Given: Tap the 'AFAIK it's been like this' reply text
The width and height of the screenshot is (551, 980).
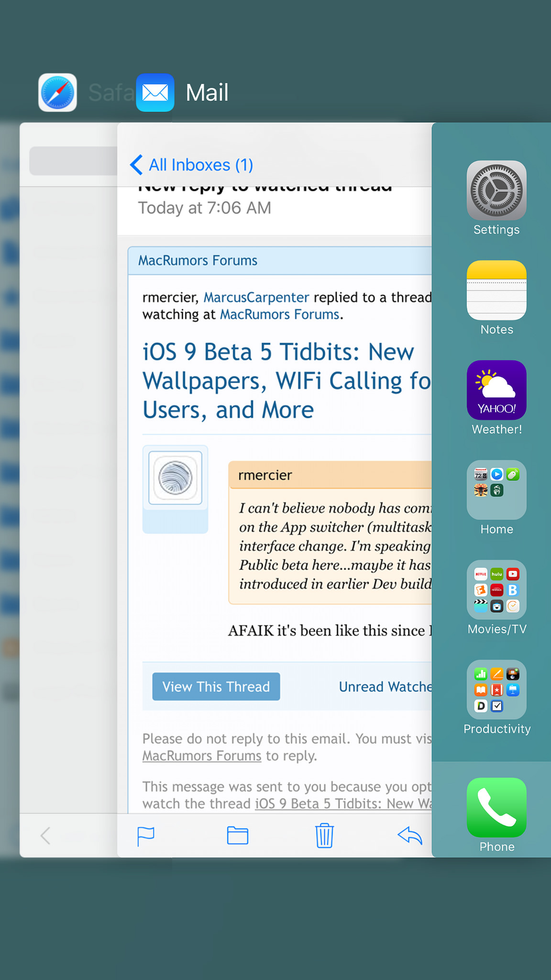Looking at the screenshot, I should [x=330, y=630].
